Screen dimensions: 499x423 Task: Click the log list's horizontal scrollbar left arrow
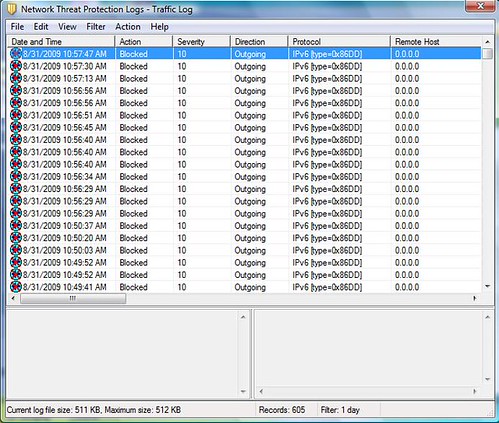click(13, 298)
